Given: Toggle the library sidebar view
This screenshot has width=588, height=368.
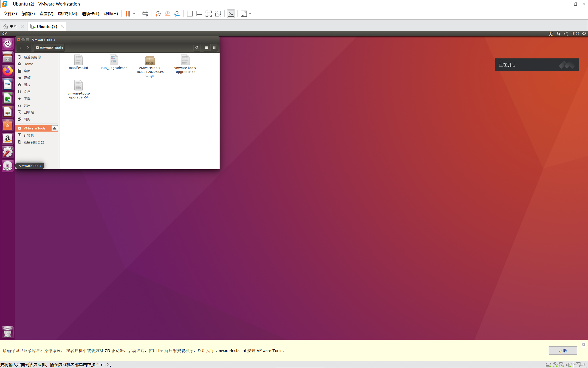Looking at the screenshot, I should tap(190, 14).
